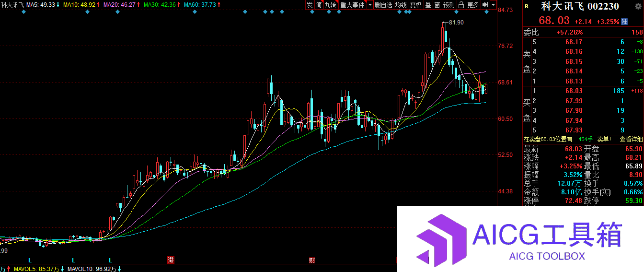
Task: Toggle the 简 simplified view button
Action: point(319,5)
